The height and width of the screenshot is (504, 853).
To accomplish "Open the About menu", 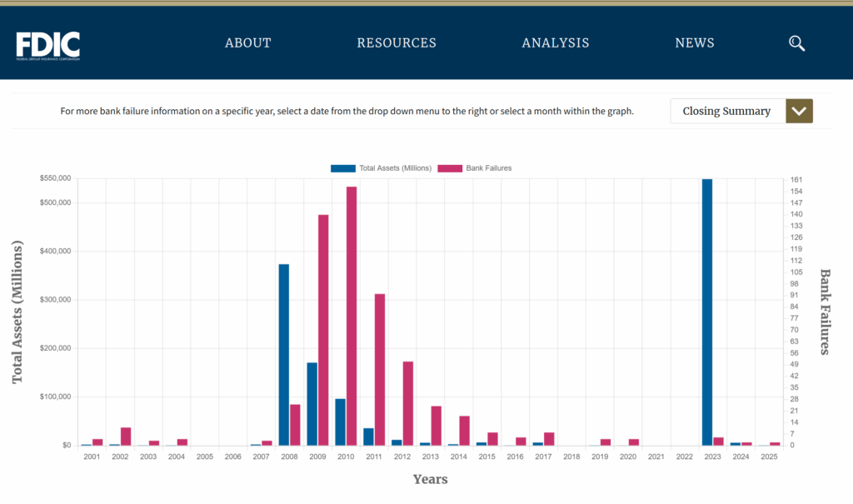I will point(248,43).
